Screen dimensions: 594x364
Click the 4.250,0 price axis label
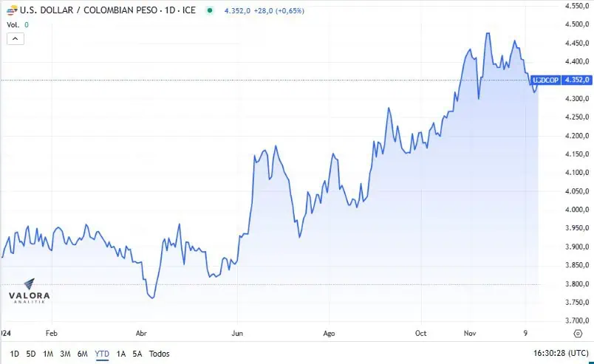(x=577, y=117)
